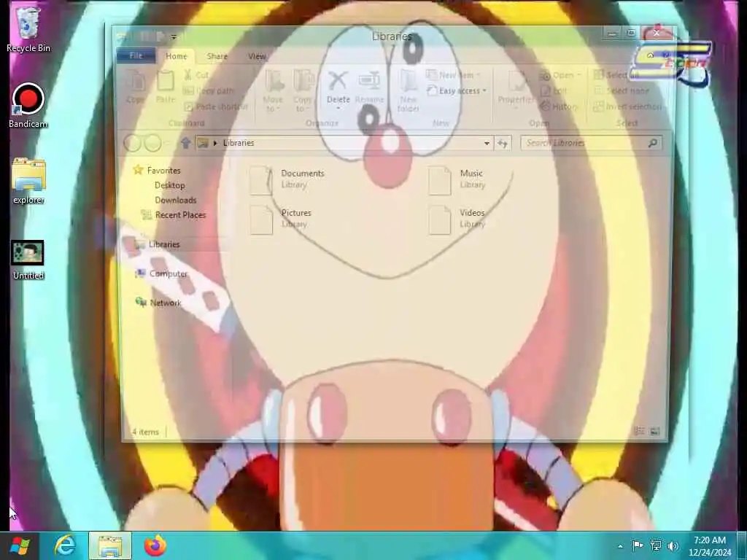This screenshot has width=747, height=560.
Task: Go Back using the navigation arrow
Action: pyautogui.click(x=132, y=143)
